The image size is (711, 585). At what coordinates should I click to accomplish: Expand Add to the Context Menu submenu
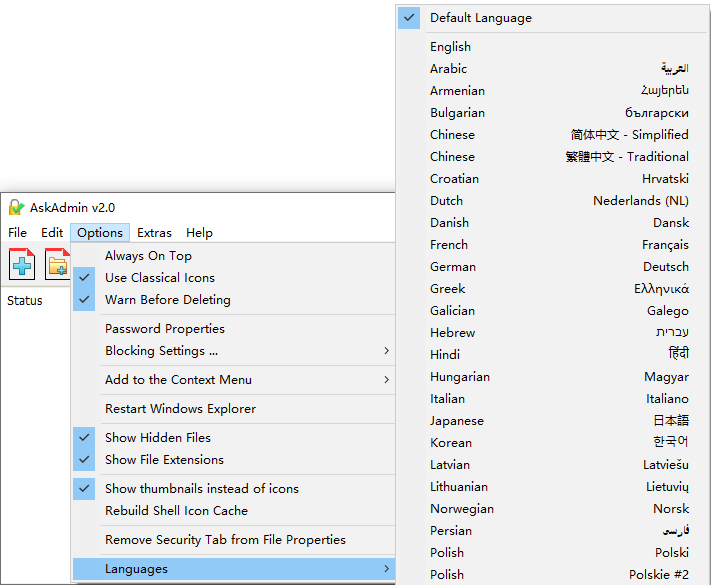234,380
